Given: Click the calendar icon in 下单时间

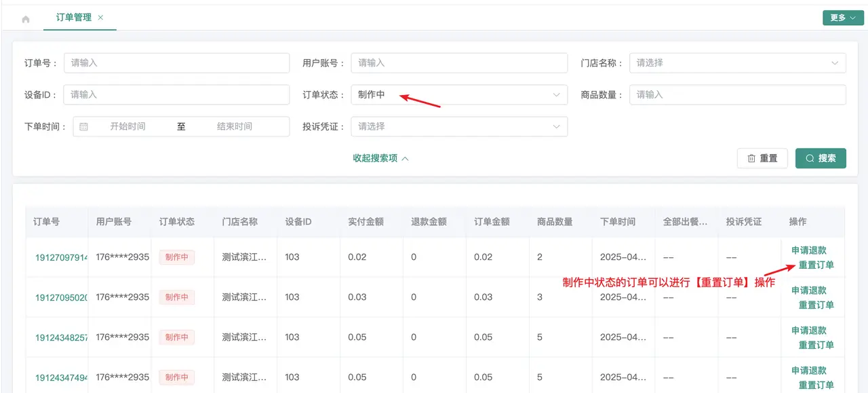Looking at the screenshot, I should coord(83,126).
